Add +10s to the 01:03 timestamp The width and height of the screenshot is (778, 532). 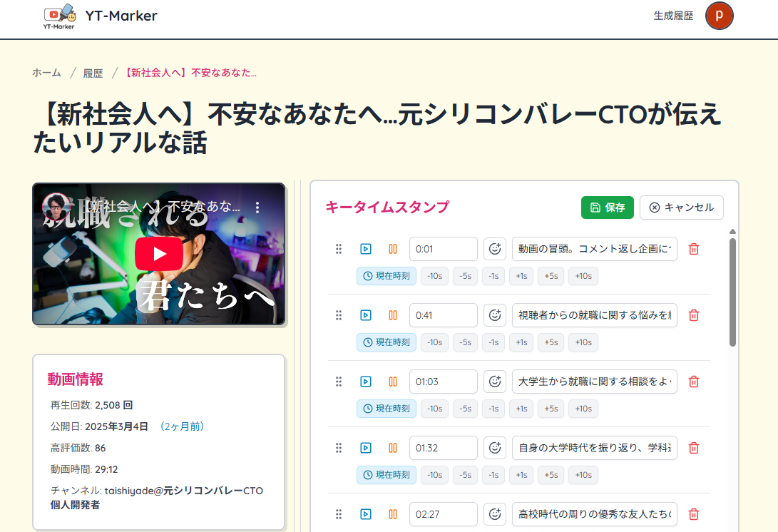583,409
